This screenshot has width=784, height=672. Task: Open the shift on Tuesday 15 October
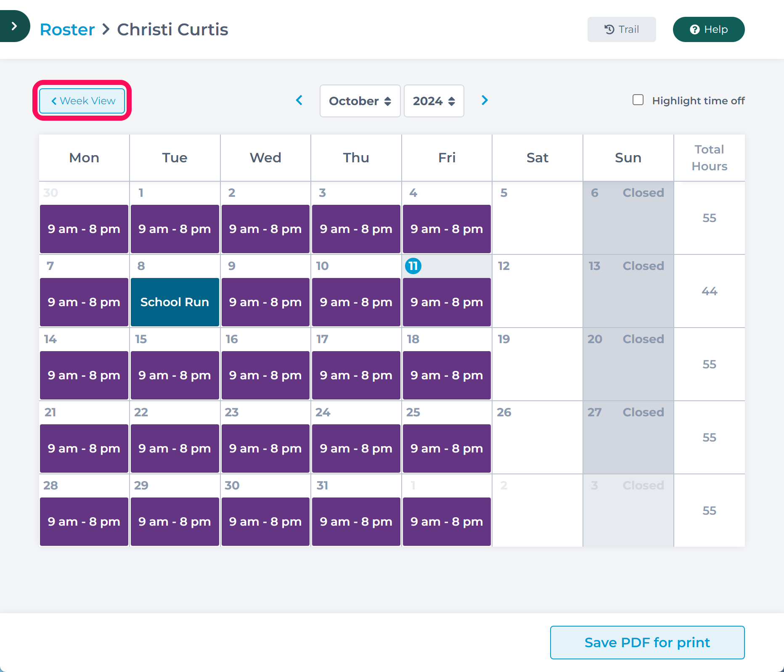pyautogui.click(x=175, y=375)
